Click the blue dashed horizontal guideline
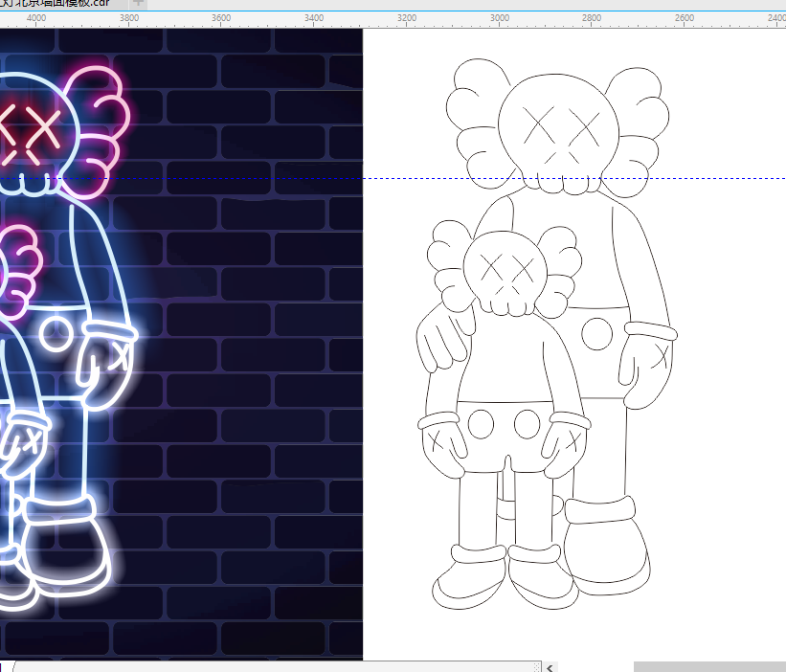 pyautogui.click(x=393, y=178)
